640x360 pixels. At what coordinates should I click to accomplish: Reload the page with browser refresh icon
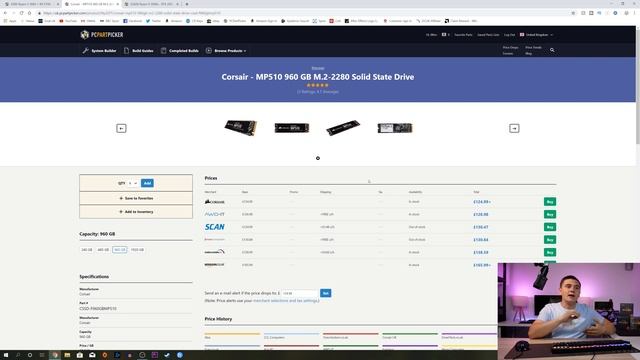21,13
